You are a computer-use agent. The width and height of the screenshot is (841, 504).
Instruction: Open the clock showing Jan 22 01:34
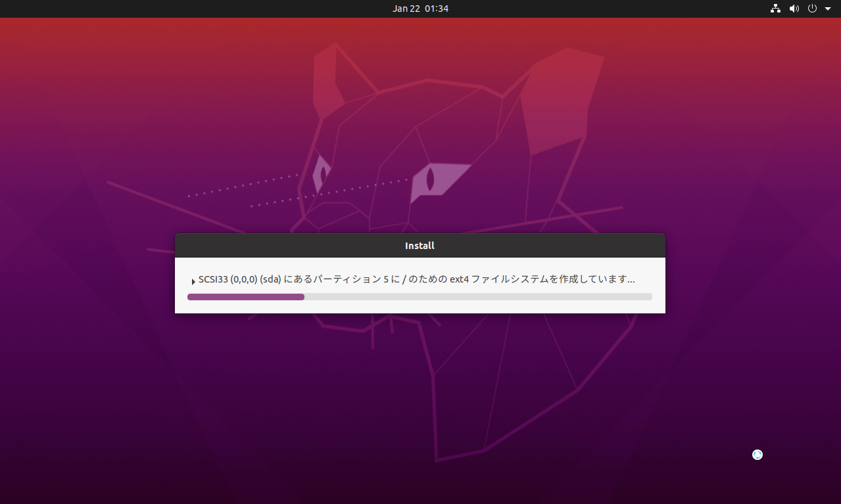[421, 9]
